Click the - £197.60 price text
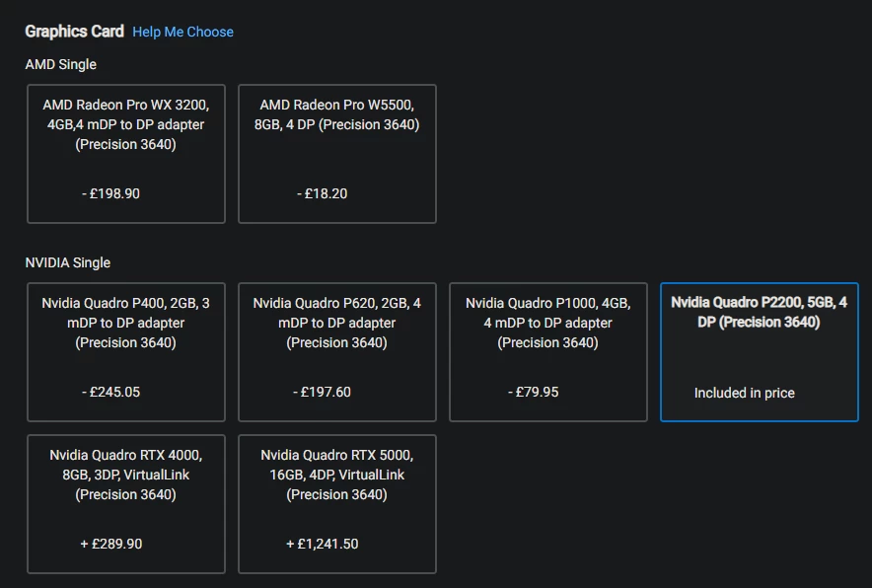Image resolution: width=872 pixels, height=588 pixels. pos(322,392)
